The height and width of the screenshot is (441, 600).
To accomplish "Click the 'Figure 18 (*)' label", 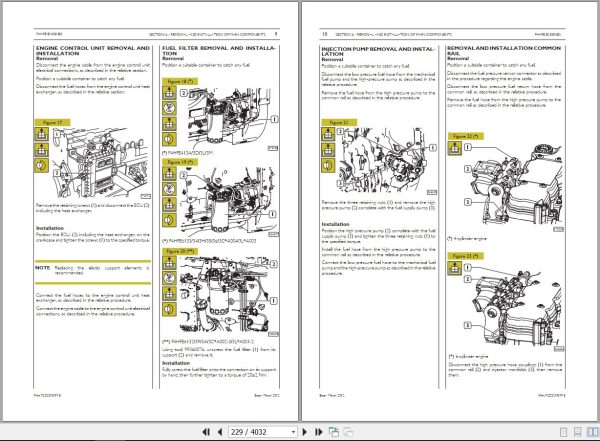I will click(x=180, y=81).
